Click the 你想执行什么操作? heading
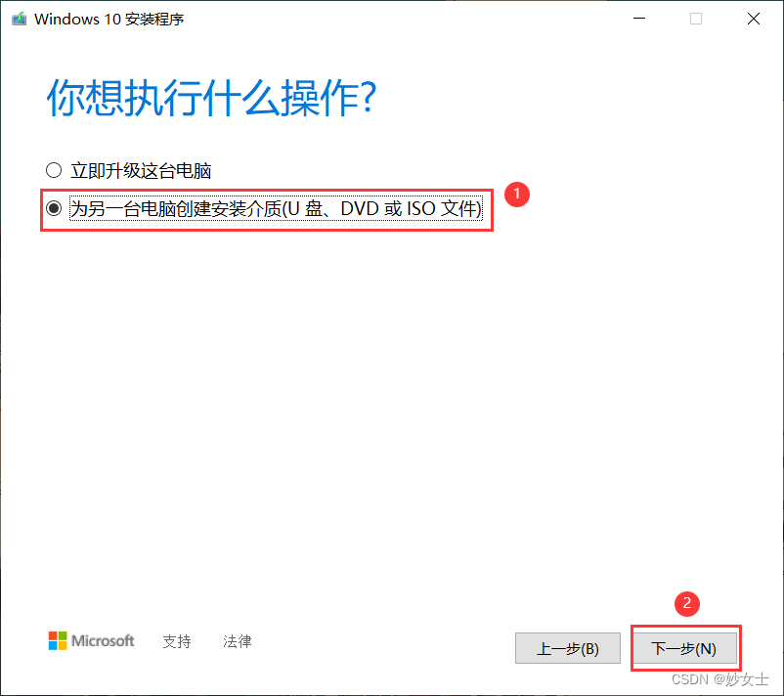The height and width of the screenshot is (696, 784). [211, 98]
